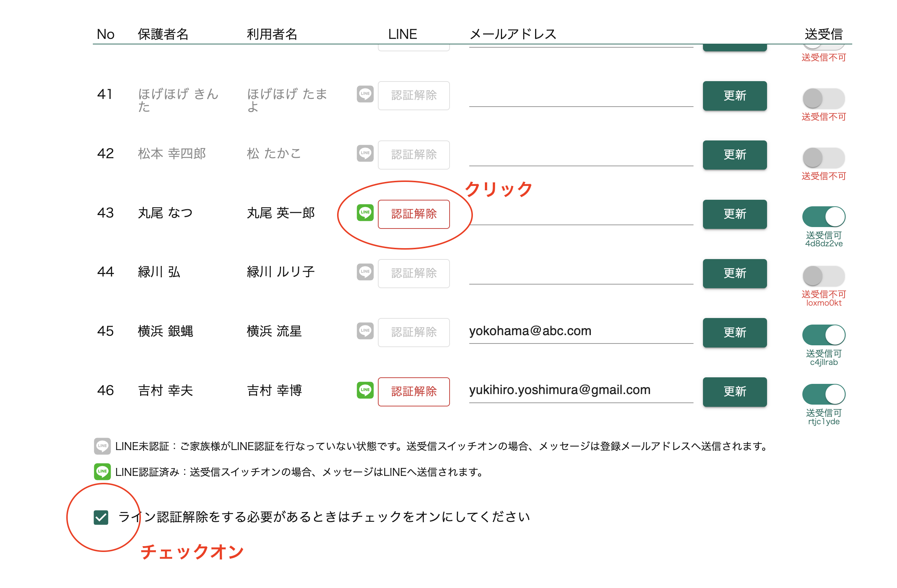The image size is (897, 588).
Task: Click gray LINE icon in row 41
Action: coord(365,94)
